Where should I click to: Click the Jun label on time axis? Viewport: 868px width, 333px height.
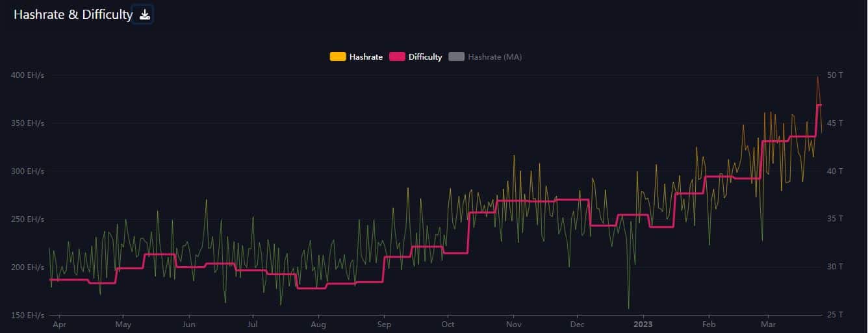coord(189,324)
